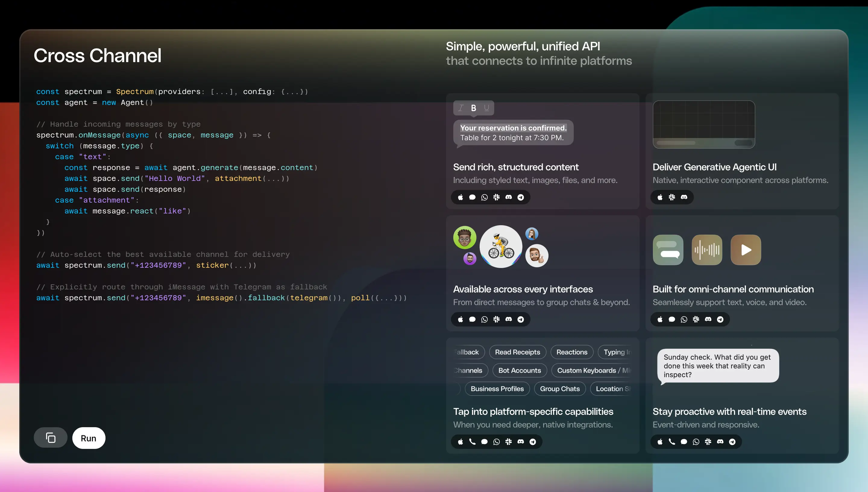Click the 'await message.react("like")' code line

click(127, 211)
